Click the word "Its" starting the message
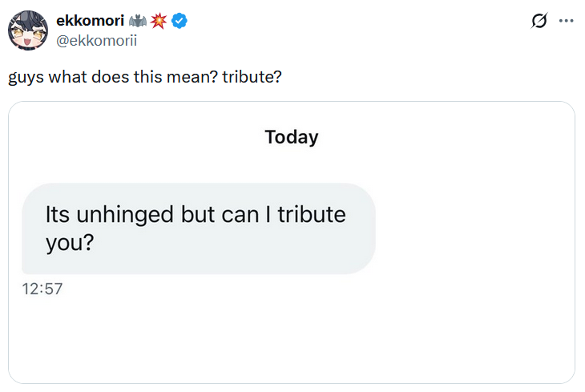The width and height of the screenshot is (585, 392). point(58,215)
